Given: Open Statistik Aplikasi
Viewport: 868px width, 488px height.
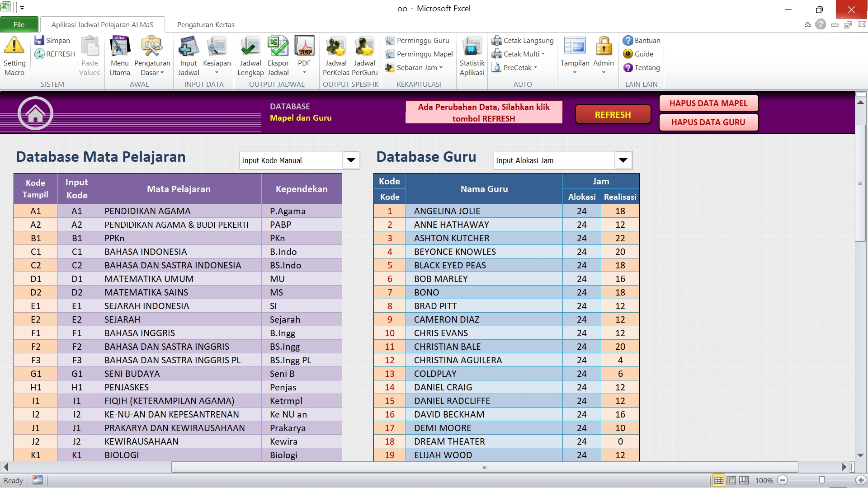Looking at the screenshot, I should tap(472, 47).
